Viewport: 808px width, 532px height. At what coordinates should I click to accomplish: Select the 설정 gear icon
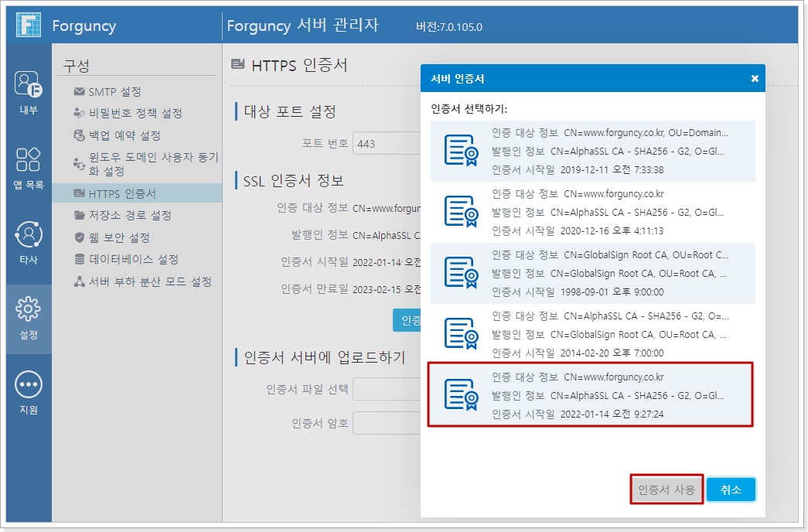click(x=29, y=309)
